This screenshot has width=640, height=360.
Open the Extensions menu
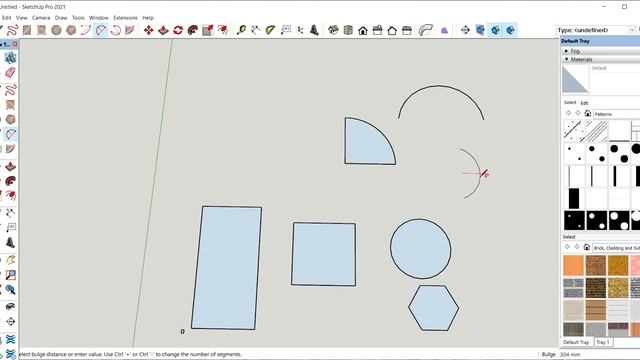[x=125, y=18]
